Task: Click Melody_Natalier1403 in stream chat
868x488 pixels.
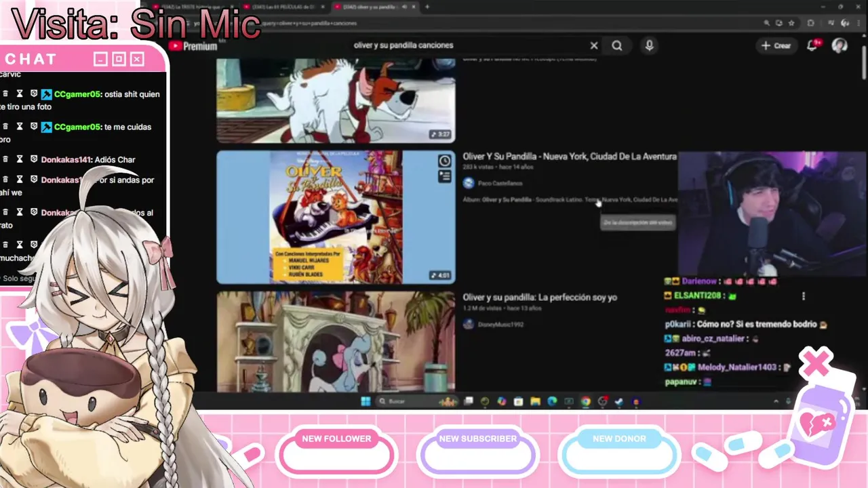Action: 736,367
